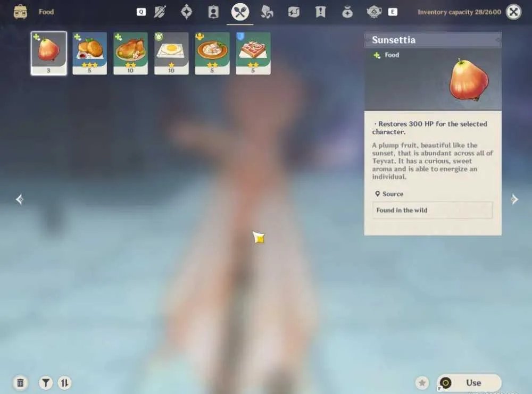Click the large Sunsettia image in details
This screenshot has width=532, height=394.
(x=469, y=80)
